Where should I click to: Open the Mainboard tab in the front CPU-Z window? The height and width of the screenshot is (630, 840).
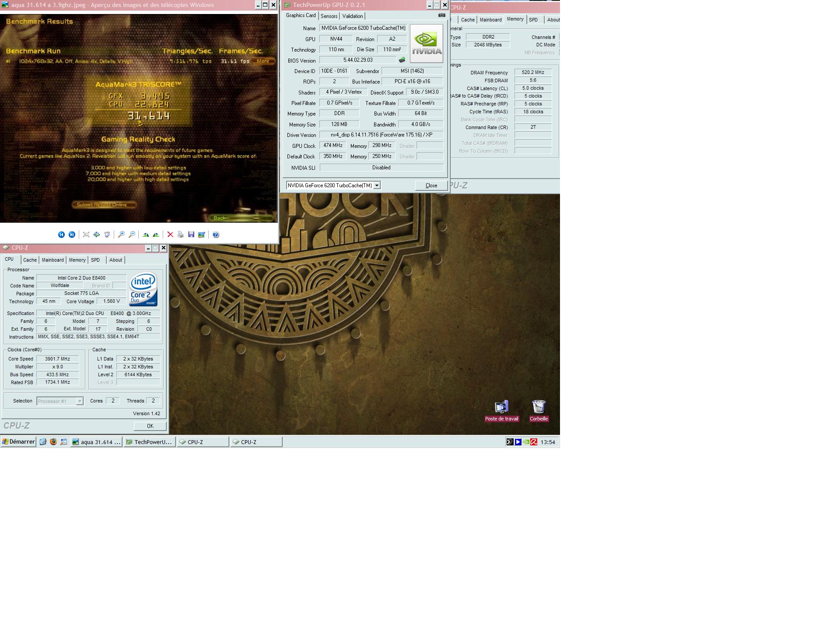pos(52,260)
